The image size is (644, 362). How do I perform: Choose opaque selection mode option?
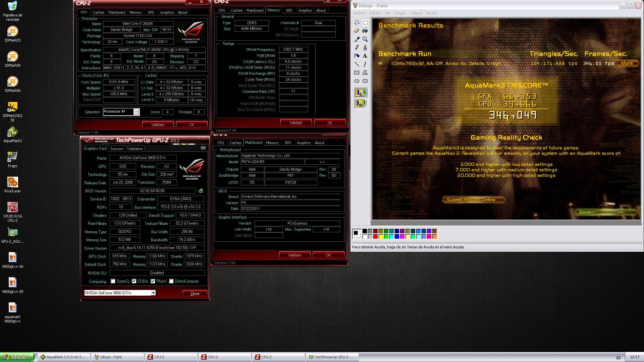tap(361, 93)
